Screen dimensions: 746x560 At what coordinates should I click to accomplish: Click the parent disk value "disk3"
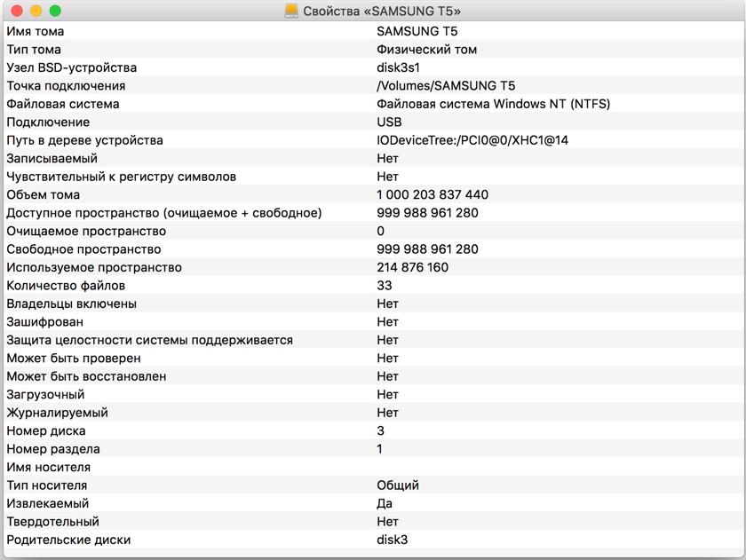[392, 540]
